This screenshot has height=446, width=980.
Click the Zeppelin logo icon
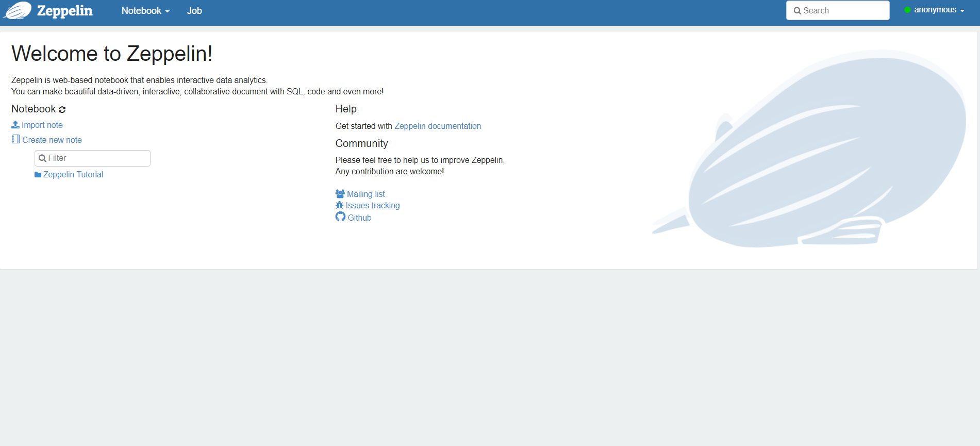click(x=17, y=11)
